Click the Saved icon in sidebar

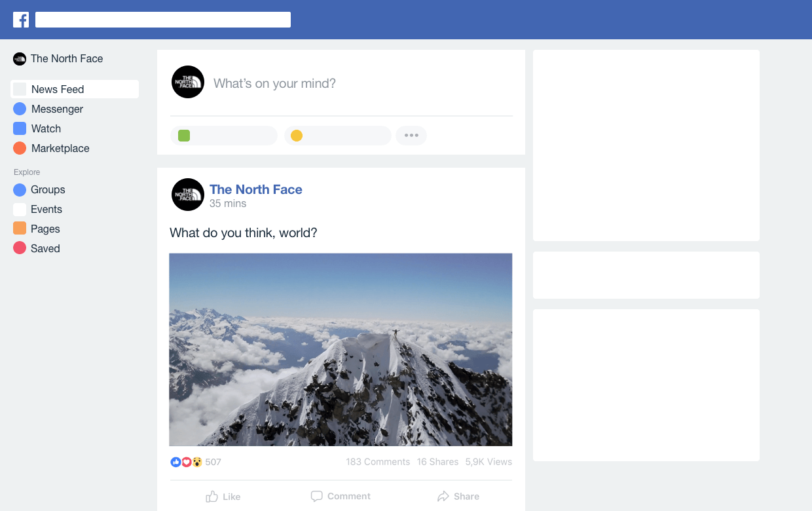point(20,248)
